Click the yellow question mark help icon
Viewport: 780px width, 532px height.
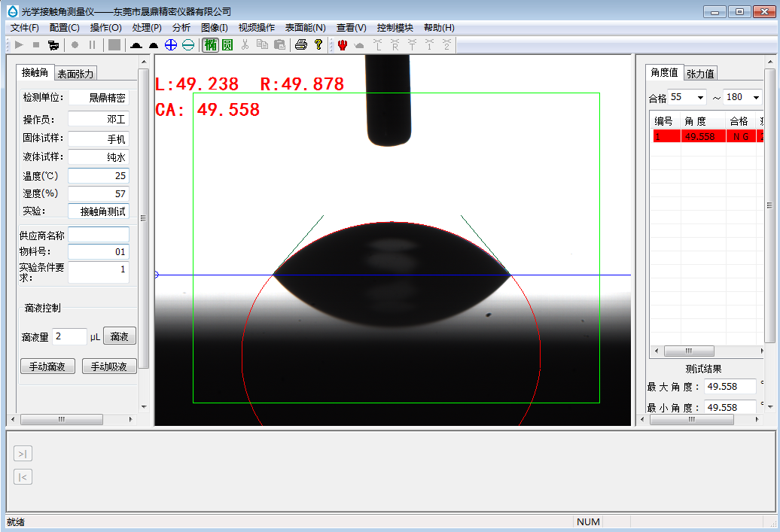(318, 45)
